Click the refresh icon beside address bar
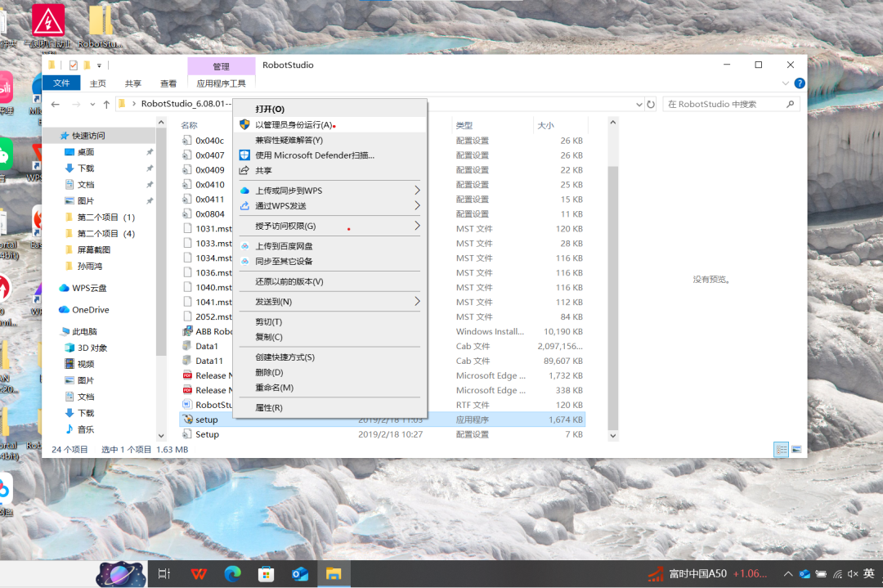The image size is (883, 588). pos(651,105)
